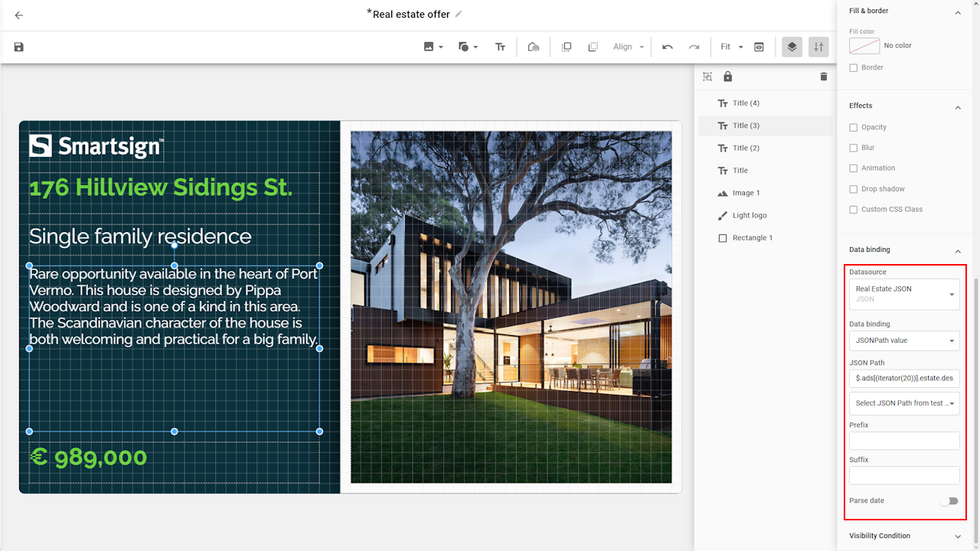Screen dimensions: 980x551
Task: Select the Title (4) layer
Action: [x=746, y=103]
